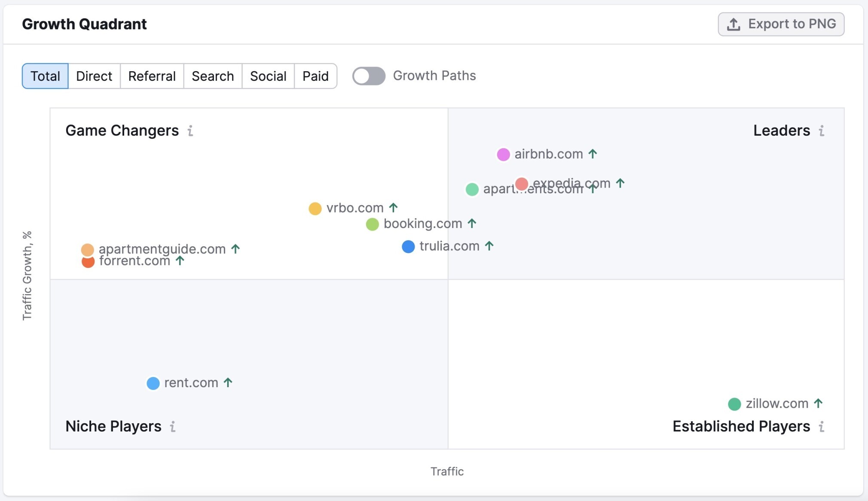Viewport: 868px width, 501px height.
Task: Click the airbnb.com label
Action: [549, 154]
